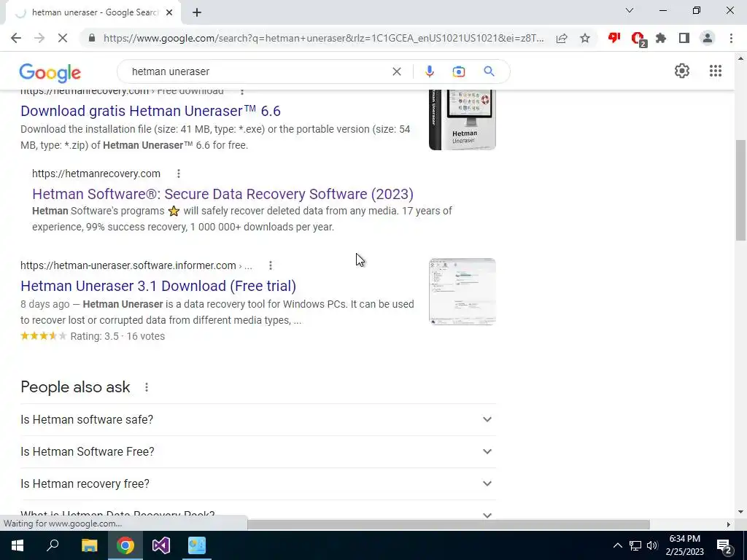Clear the Google search box
The height and width of the screenshot is (560, 747).
tap(396, 71)
